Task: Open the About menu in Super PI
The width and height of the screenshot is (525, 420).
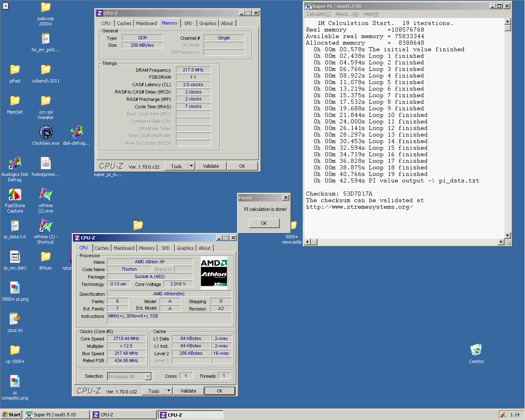Action: [347, 14]
